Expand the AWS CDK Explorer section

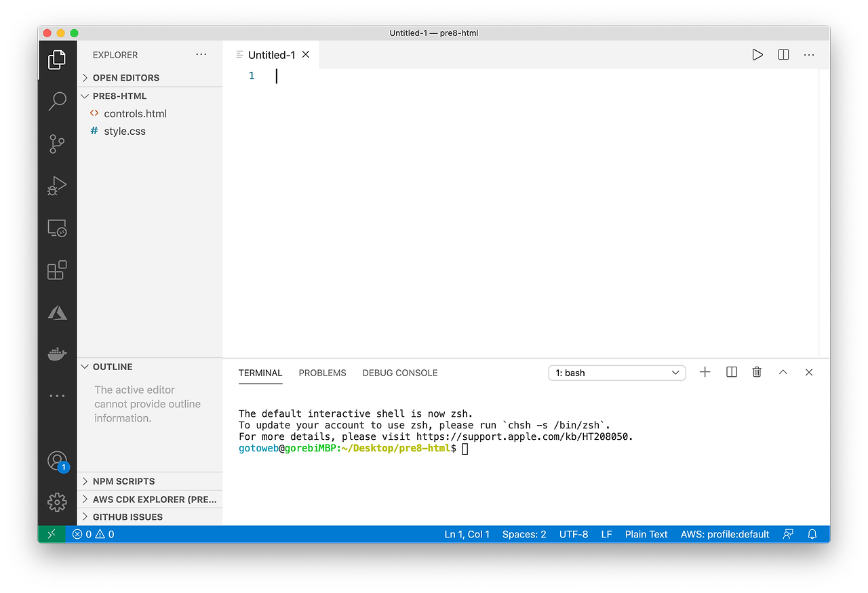tap(150, 499)
